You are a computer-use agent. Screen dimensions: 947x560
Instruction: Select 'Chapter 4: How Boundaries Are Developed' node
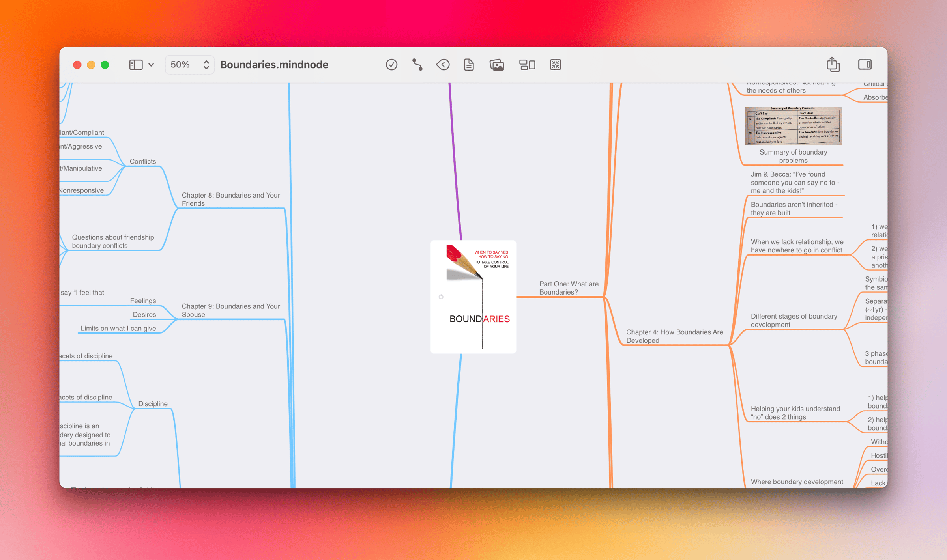click(674, 336)
